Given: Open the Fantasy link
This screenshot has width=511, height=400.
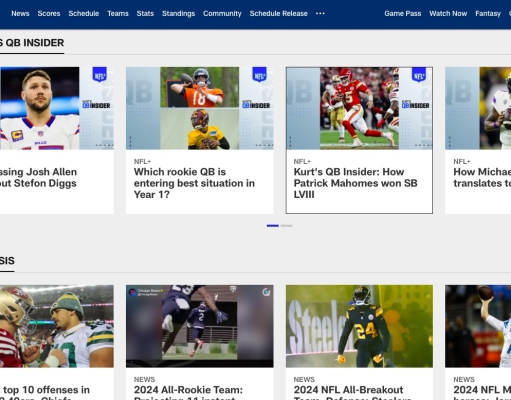Looking at the screenshot, I should tap(488, 14).
